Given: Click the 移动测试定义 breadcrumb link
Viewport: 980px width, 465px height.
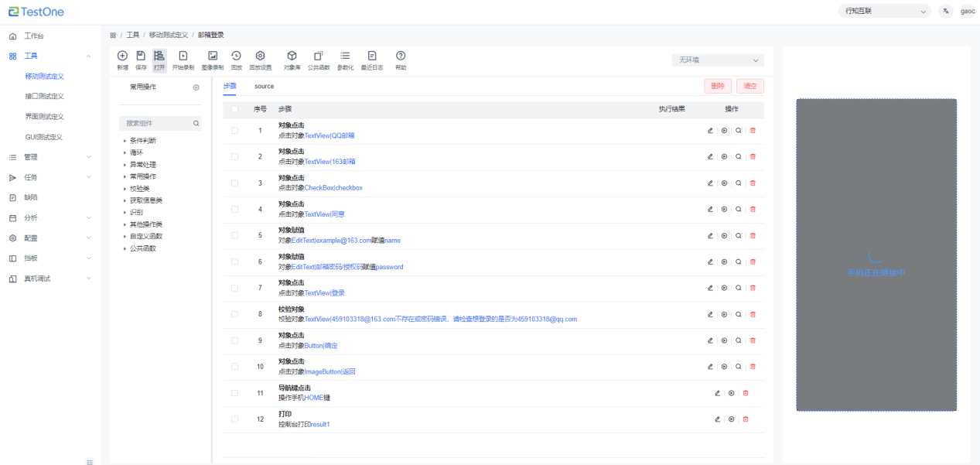Looking at the screenshot, I should 168,35.
